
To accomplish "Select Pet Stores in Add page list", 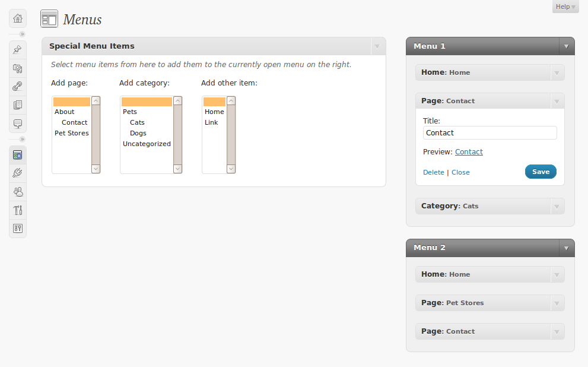I will 72,133.
